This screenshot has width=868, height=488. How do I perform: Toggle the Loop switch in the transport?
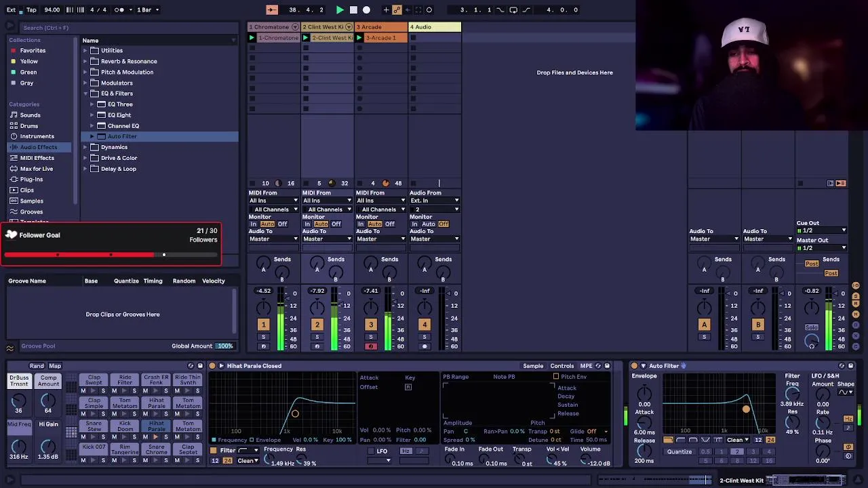pyautogui.click(x=513, y=9)
